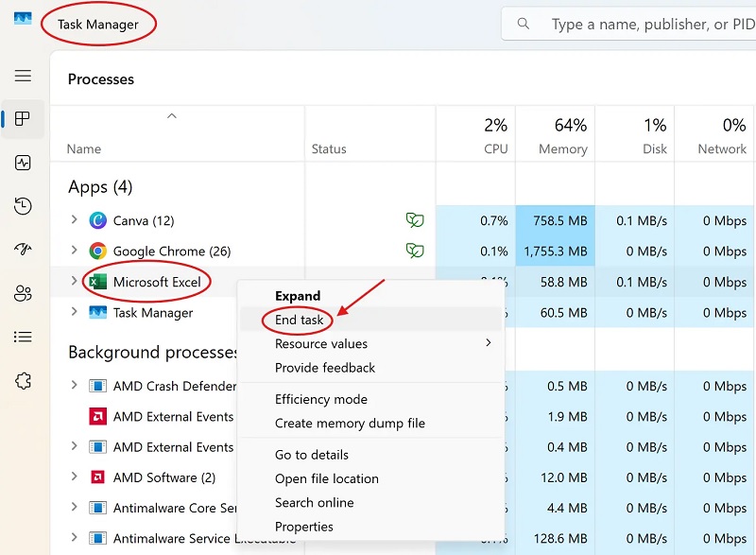The height and width of the screenshot is (555, 756).
Task: Expand the AMD Software (2) group
Action: pos(74,477)
